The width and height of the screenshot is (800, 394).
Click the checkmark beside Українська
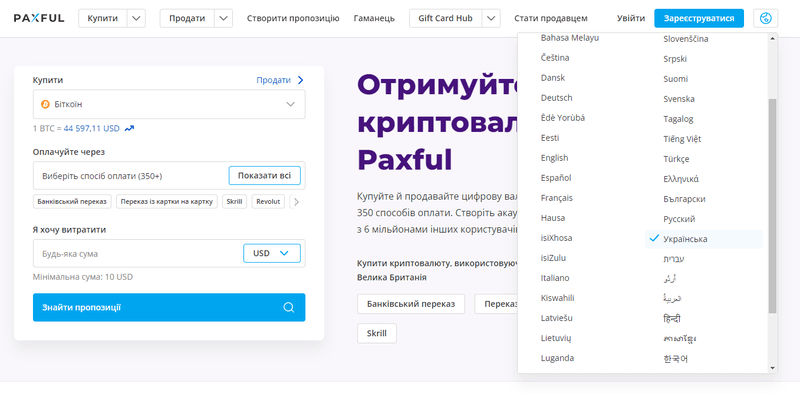click(654, 238)
